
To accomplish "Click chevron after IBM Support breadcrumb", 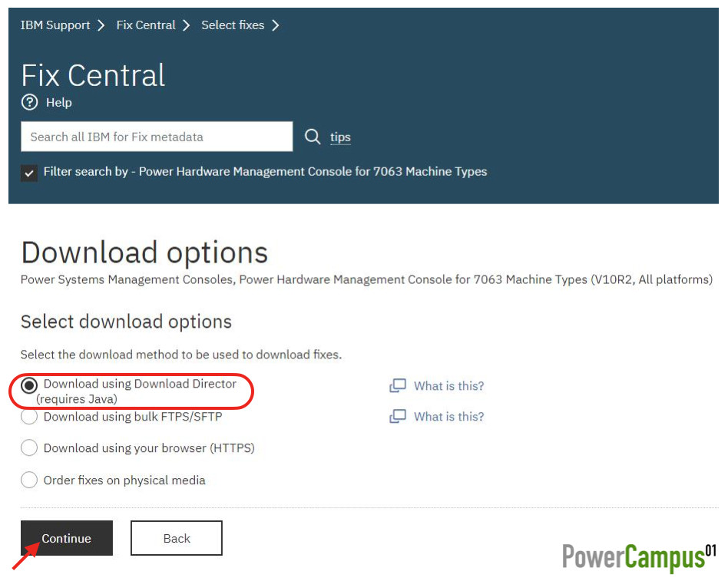I will (101, 25).
